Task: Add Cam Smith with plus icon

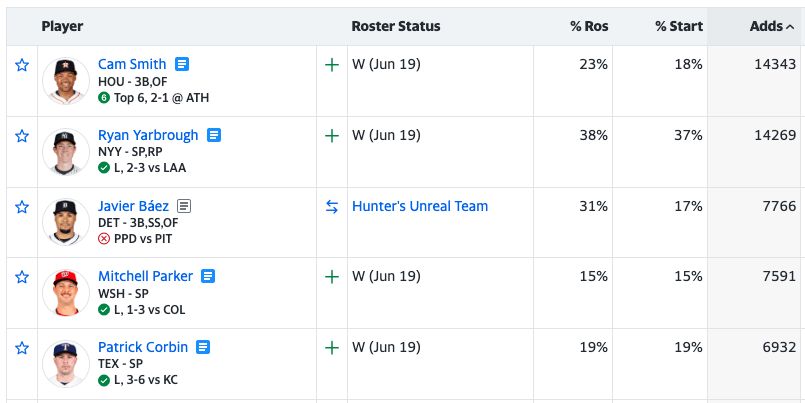Action: pyautogui.click(x=332, y=65)
